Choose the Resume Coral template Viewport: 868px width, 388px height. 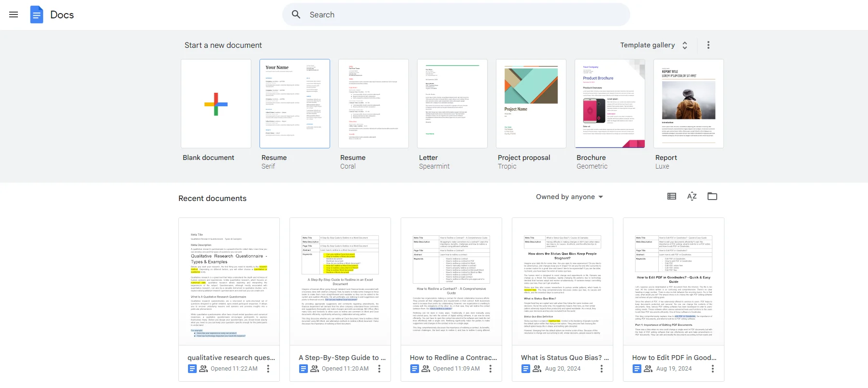(374, 103)
